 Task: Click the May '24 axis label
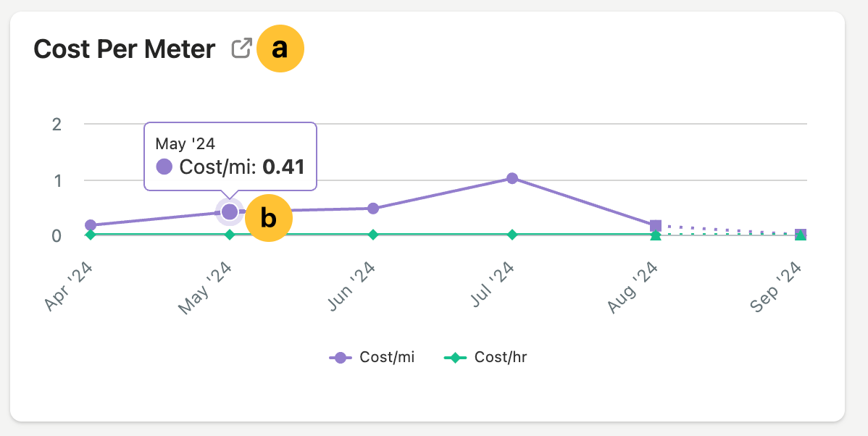tap(204, 282)
